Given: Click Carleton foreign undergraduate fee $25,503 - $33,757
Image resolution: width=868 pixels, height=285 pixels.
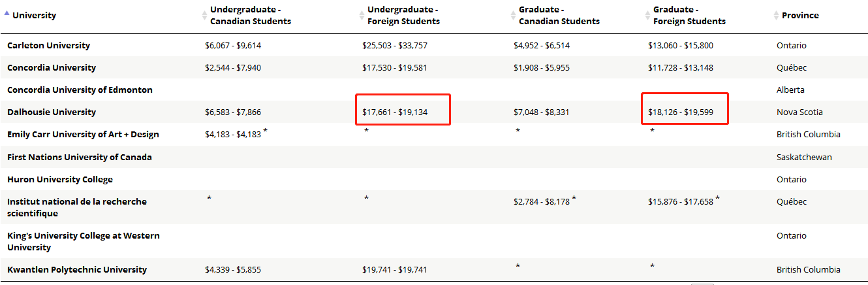Looking at the screenshot, I should 395,45.
